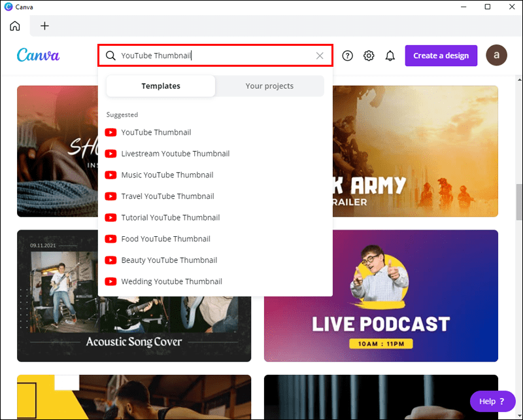Open the help question mark icon

pos(348,56)
